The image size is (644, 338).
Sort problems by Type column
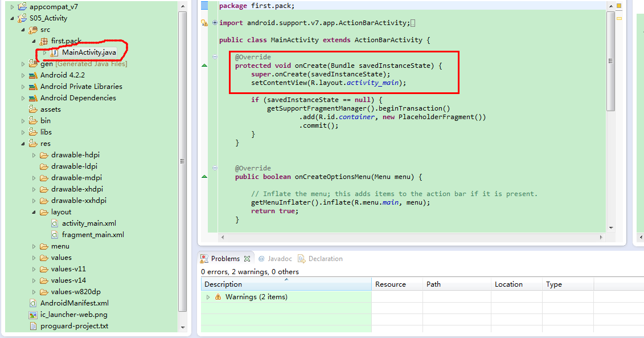568,284
